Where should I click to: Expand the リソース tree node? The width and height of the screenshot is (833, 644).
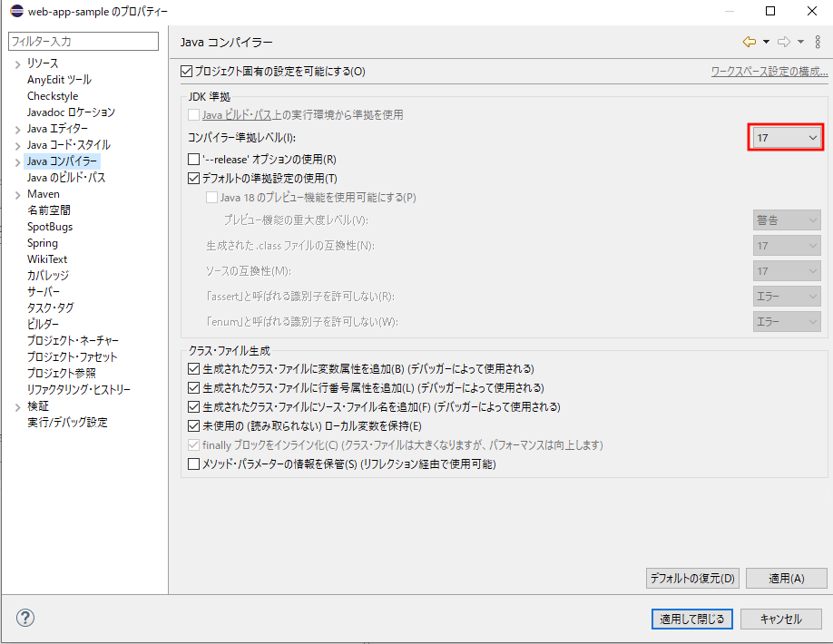tap(18, 63)
